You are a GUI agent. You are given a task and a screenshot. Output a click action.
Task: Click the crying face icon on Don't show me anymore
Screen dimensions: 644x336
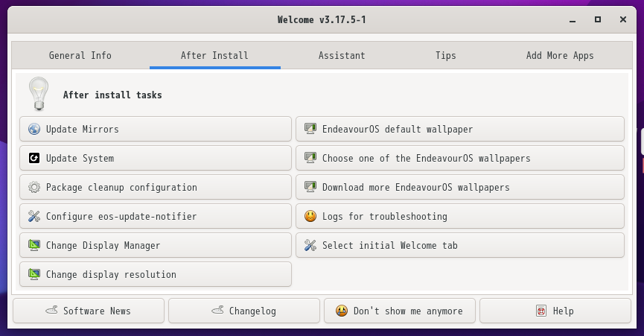tap(341, 311)
